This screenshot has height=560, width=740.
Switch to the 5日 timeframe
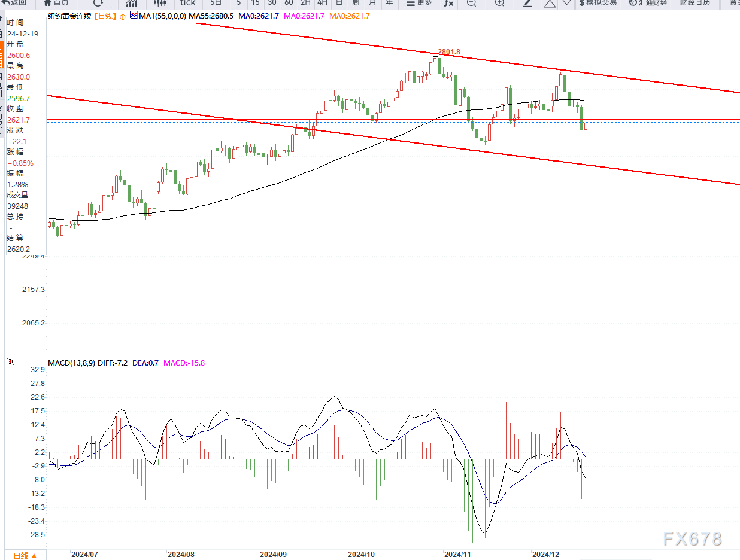pyautogui.click(x=215, y=3)
